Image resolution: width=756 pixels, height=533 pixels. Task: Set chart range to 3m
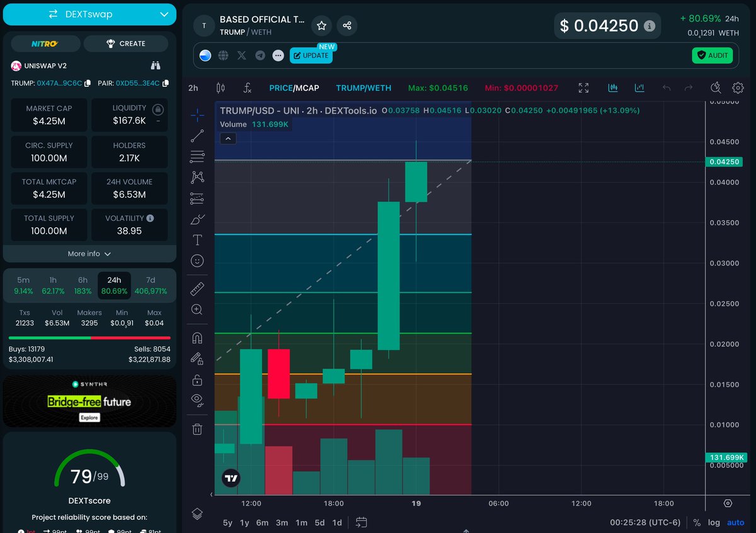pos(282,522)
